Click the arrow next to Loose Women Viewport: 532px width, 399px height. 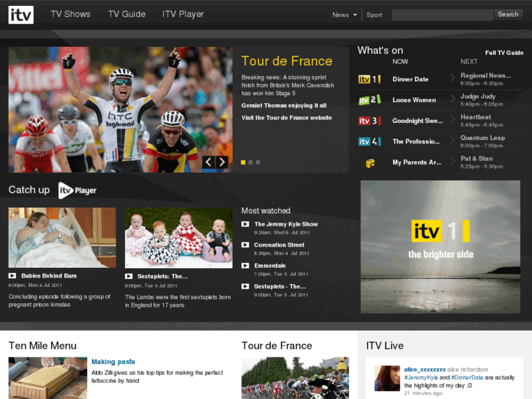[x=452, y=99]
